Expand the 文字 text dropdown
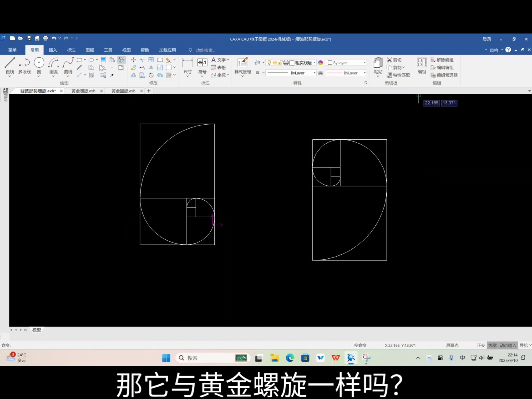This screenshot has height=399, width=532. pos(228,60)
